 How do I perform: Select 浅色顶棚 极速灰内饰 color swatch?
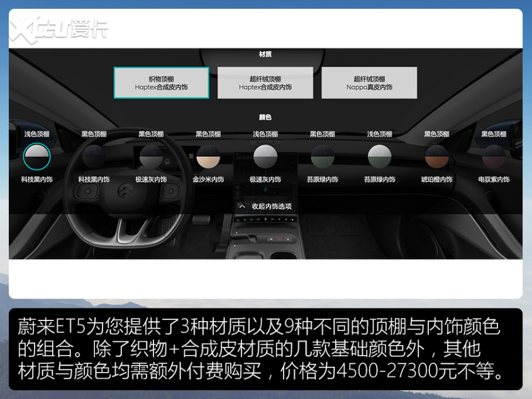[x=265, y=156]
